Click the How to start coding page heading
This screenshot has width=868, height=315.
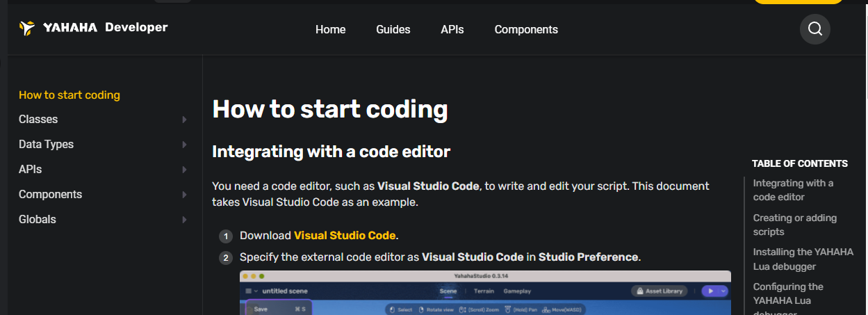coord(330,109)
